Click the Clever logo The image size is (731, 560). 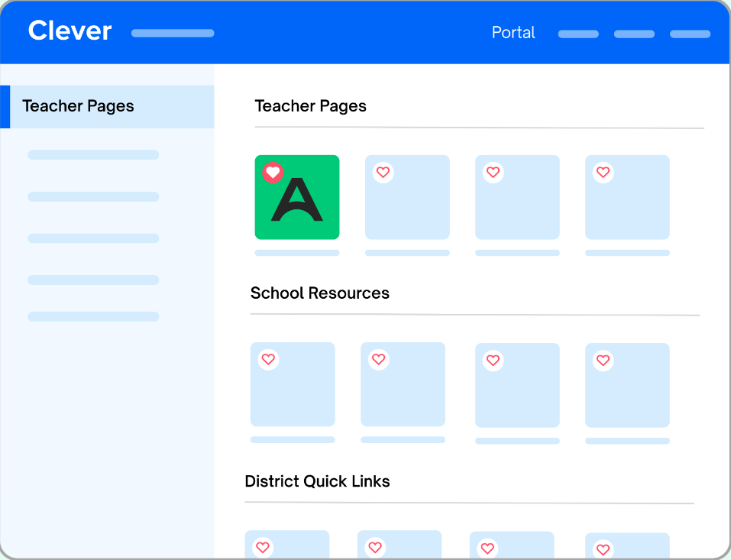point(69,31)
